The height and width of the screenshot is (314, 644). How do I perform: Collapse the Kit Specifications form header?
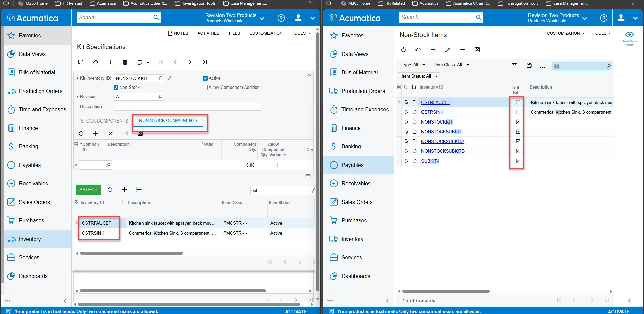coord(309,75)
